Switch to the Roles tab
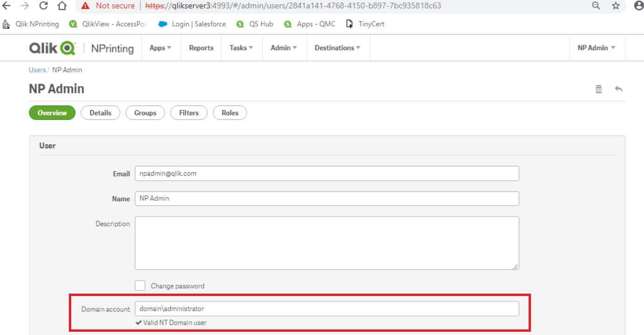Screen dimensions: 644x335 pos(230,113)
